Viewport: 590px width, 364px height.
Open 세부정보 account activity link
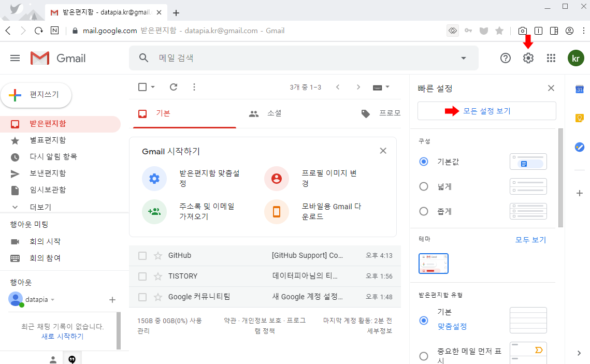click(380, 331)
